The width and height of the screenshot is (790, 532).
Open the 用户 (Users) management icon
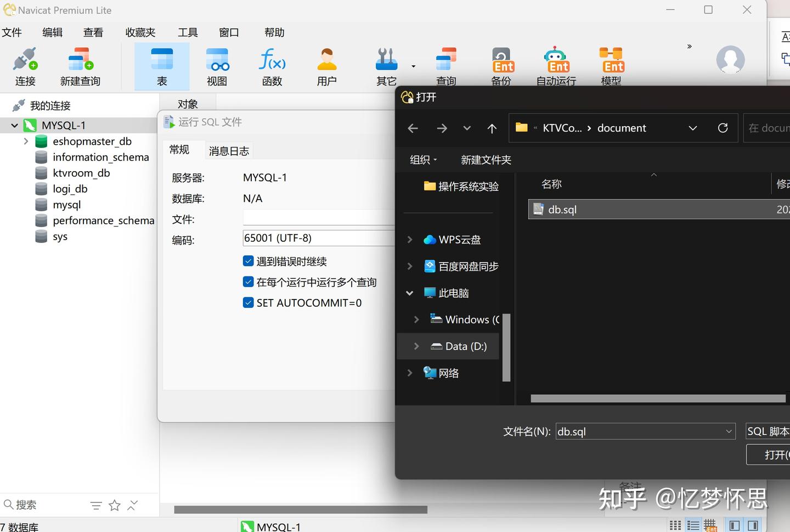coord(326,66)
